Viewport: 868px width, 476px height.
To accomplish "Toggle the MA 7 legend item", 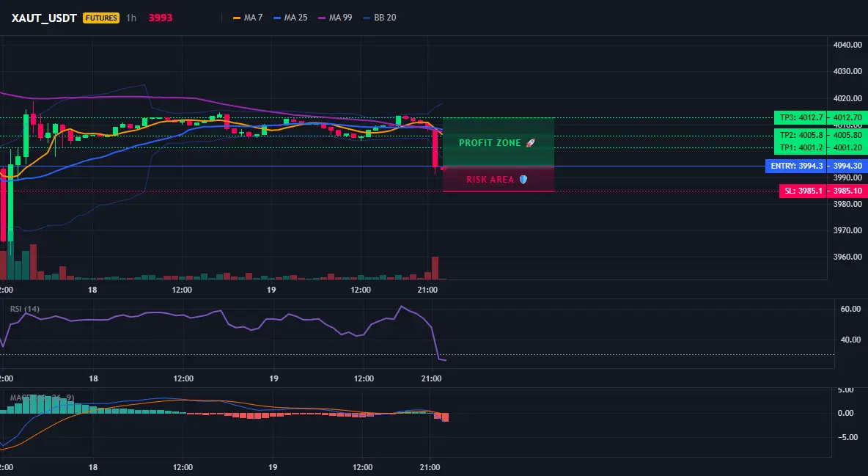I will 248,18.
